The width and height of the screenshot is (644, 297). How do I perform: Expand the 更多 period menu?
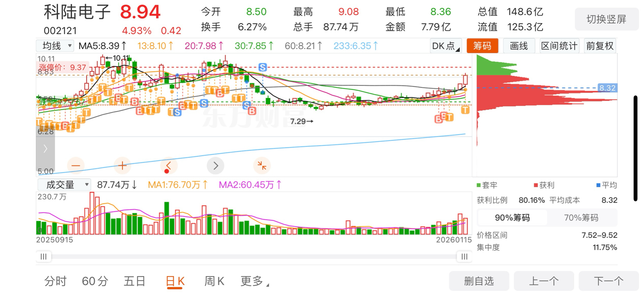254,281
